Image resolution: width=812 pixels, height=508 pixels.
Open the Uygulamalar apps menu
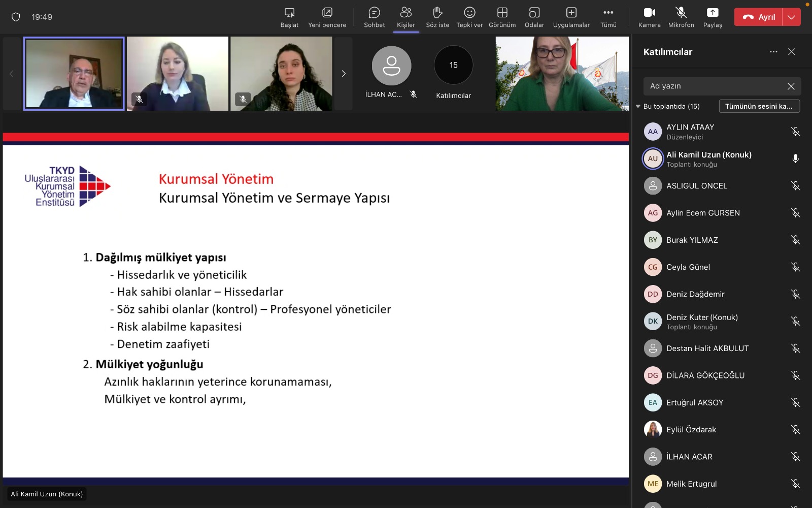click(x=571, y=17)
